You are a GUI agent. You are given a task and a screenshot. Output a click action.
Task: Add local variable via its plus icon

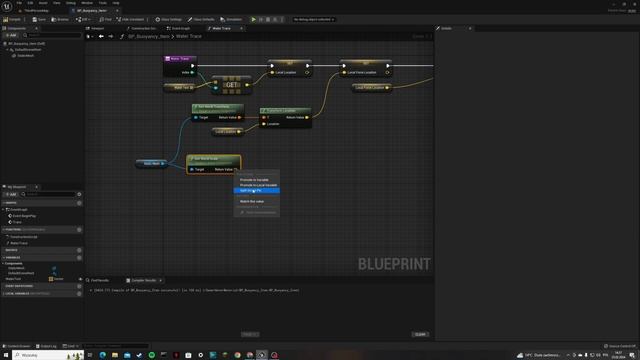(x=79, y=293)
